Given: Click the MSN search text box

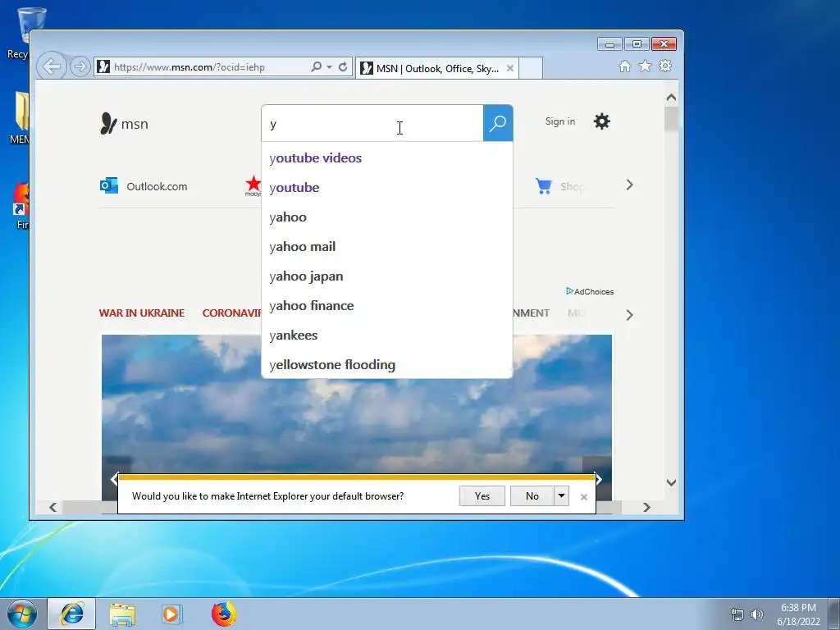Looking at the screenshot, I should point(372,124).
